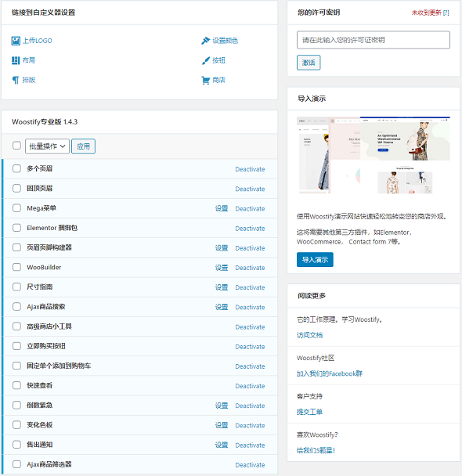The width and height of the screenshot is (462, 476).
Task: Deactivate the 立即购买按钮 module
Action: click(x=250, y=347)
